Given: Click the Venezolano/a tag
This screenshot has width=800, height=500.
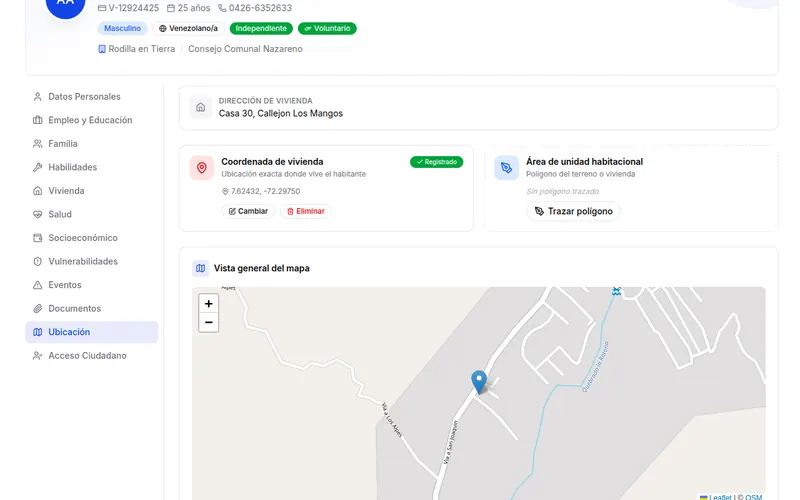Looking at the screenshot, I should click(x=188, y=29).
